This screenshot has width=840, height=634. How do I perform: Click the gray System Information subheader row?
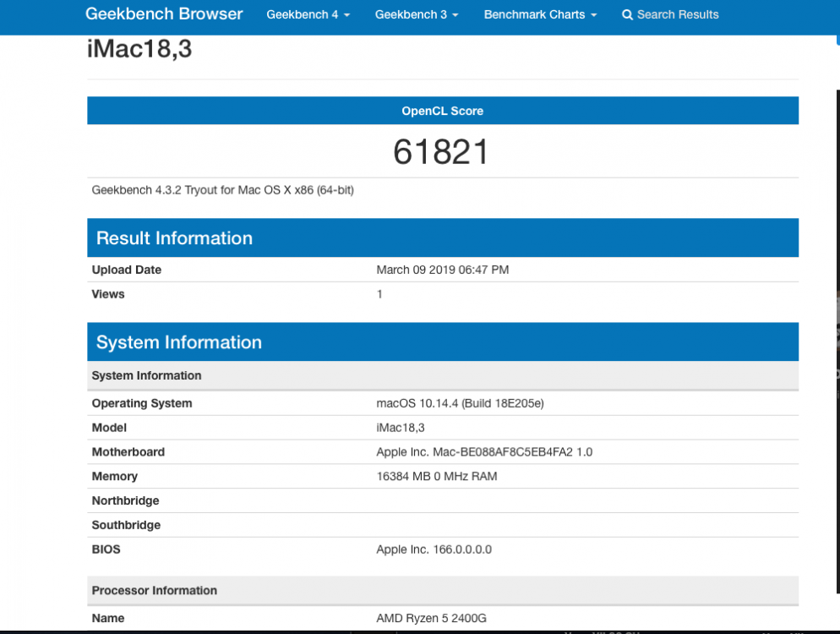point(443,375)
